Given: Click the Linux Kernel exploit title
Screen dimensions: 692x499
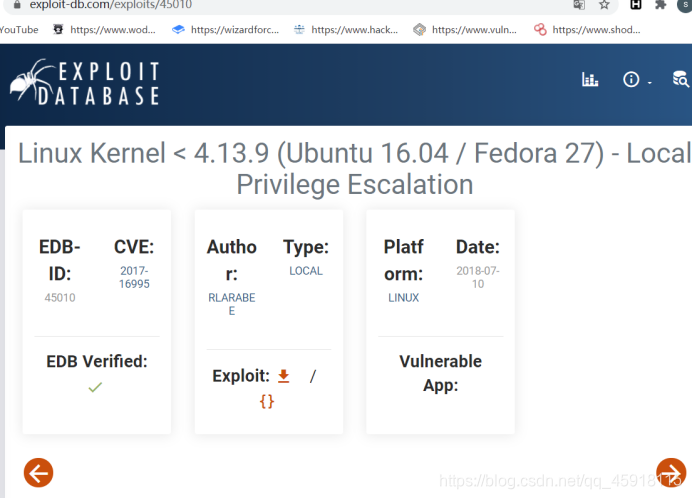Looking at the screenshot, I should coord(354,169).
